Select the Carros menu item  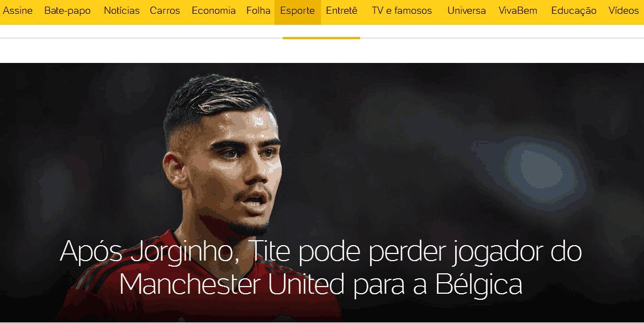click(165, 10)
